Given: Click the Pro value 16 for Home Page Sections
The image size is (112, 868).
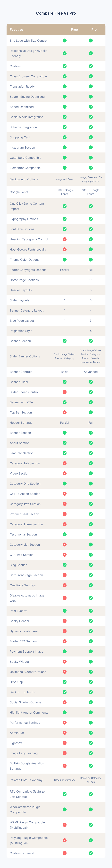Looking at the screenshot, I should pos(91,280).
